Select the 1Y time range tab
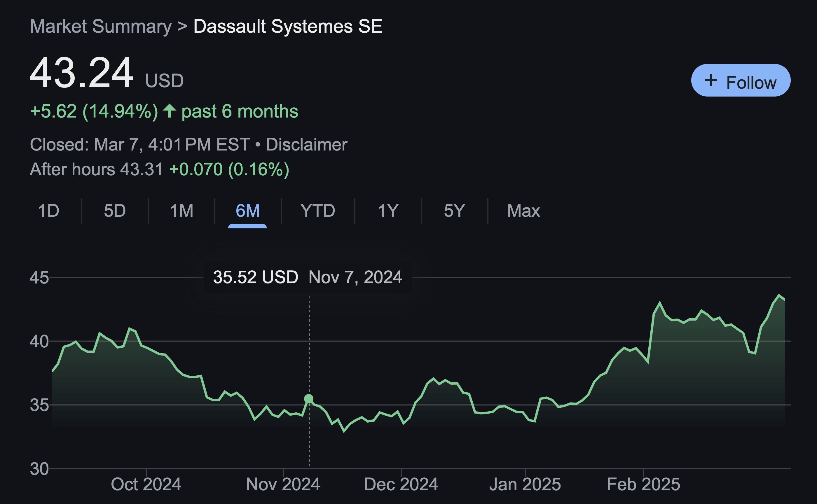Screen dimensions: 817x504 (x=388, y=211)
